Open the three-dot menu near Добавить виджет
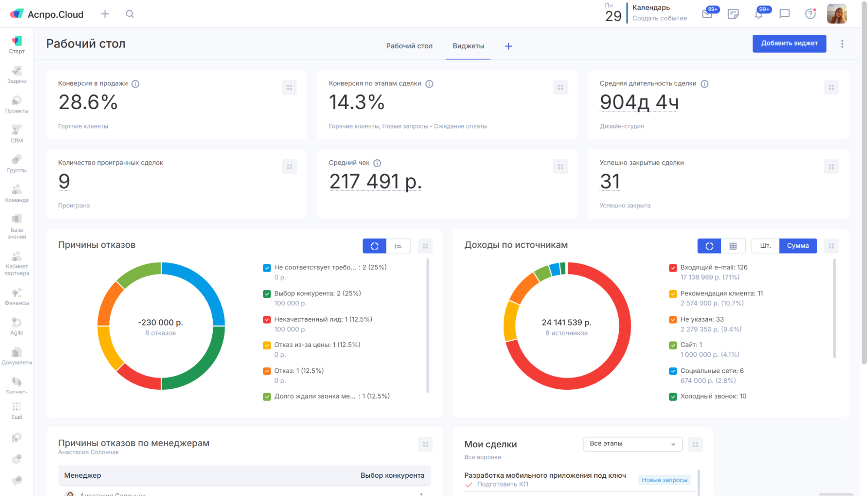The width and height of the screenshot is (868, 496). 842,44
